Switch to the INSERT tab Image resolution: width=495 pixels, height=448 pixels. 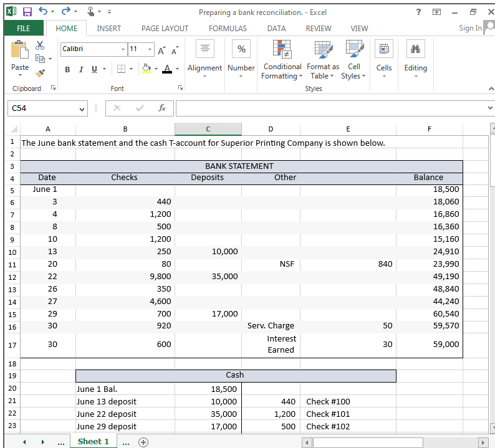point(108,29)
